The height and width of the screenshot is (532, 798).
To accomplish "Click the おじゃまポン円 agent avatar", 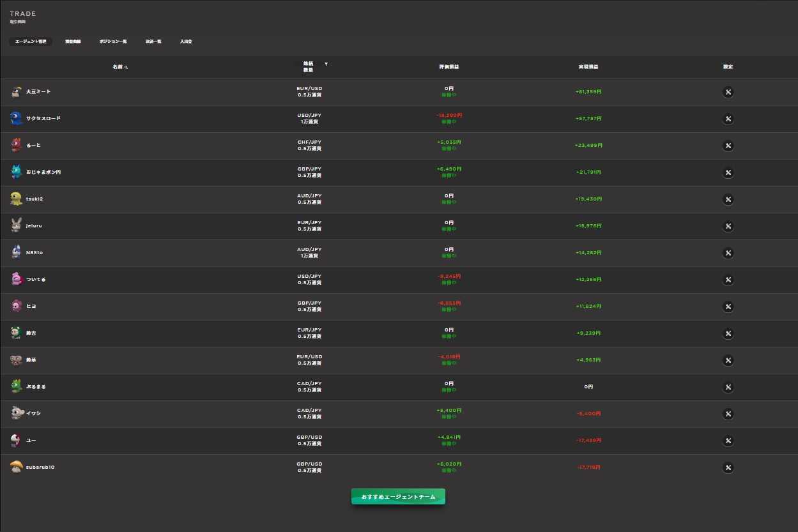I will (x=16, y=172).
